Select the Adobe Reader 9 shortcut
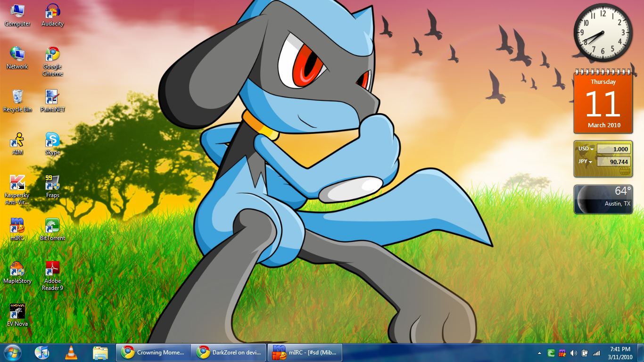 [x=52, y=276]
